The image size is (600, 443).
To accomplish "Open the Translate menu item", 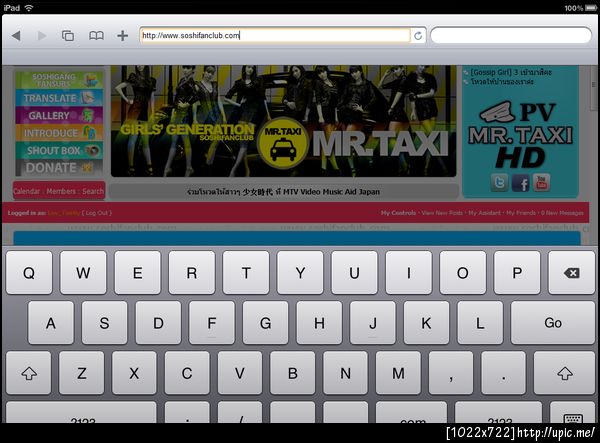I will coord(59,98).
